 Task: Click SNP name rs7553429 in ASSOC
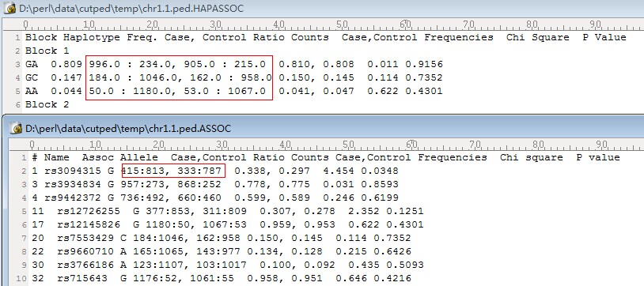coord(85,238)
